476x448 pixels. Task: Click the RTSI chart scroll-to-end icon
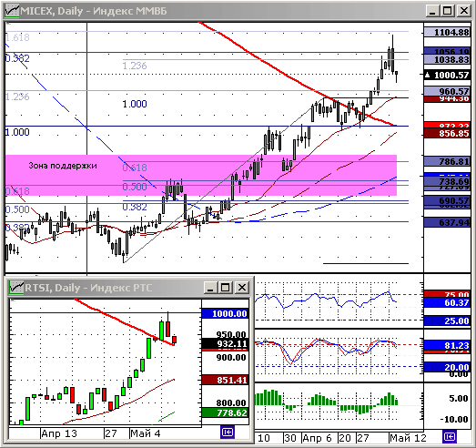pyautogui.click(x=227, y=432)
